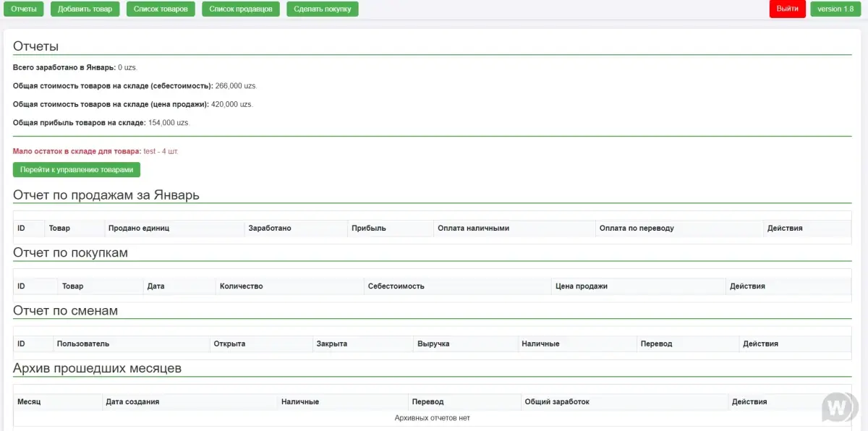The height and width of the screenshot is (431, 868).
Task: Click the Выручка column header
Action: [435, 343]
